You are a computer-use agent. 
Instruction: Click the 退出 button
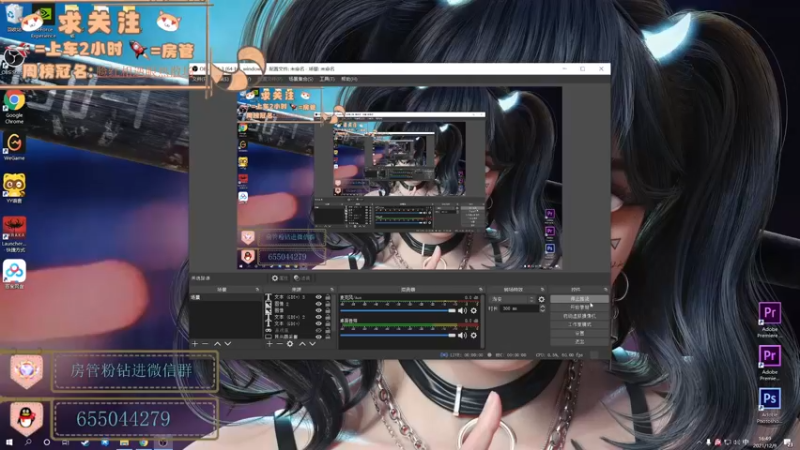[x=580, y=341]
